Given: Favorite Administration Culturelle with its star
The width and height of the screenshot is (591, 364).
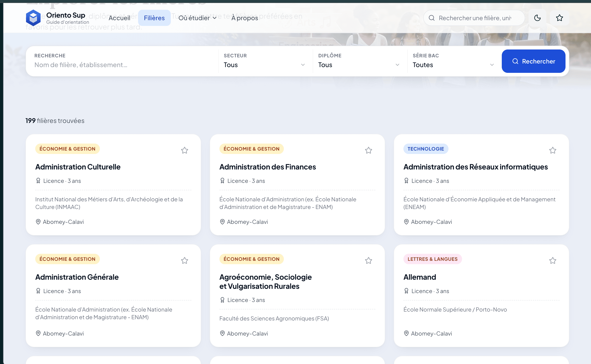Looking at the screenshot, I should point(184,150).
